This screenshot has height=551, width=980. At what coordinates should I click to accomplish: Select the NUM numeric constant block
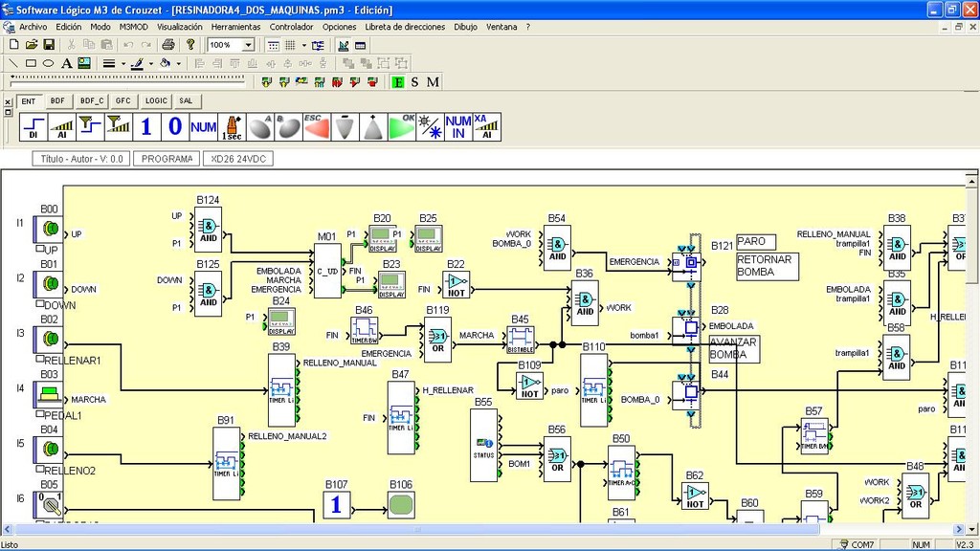[203, 125]
